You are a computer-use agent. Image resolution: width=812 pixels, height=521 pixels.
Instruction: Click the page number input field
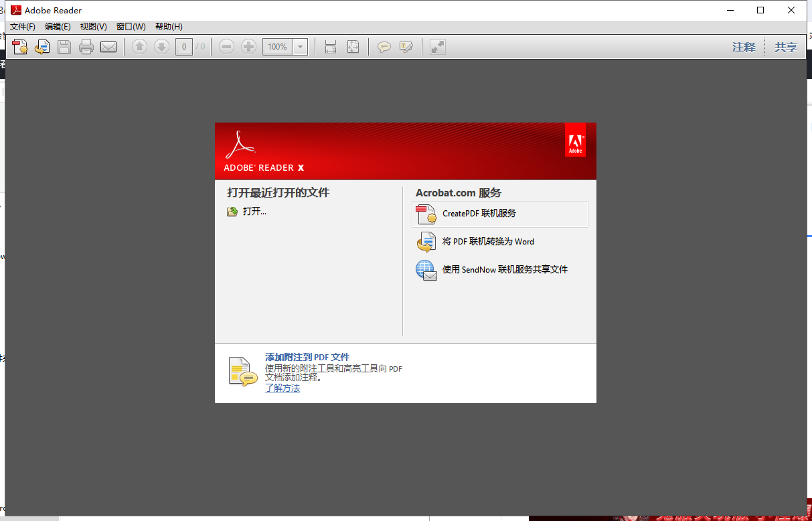pos(183,47)
